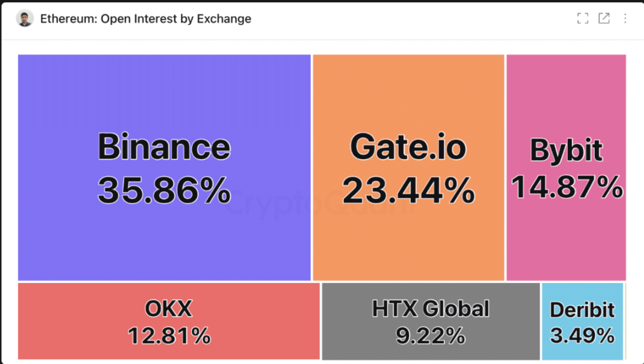Click the author avatar icon

tap(25, 19)
